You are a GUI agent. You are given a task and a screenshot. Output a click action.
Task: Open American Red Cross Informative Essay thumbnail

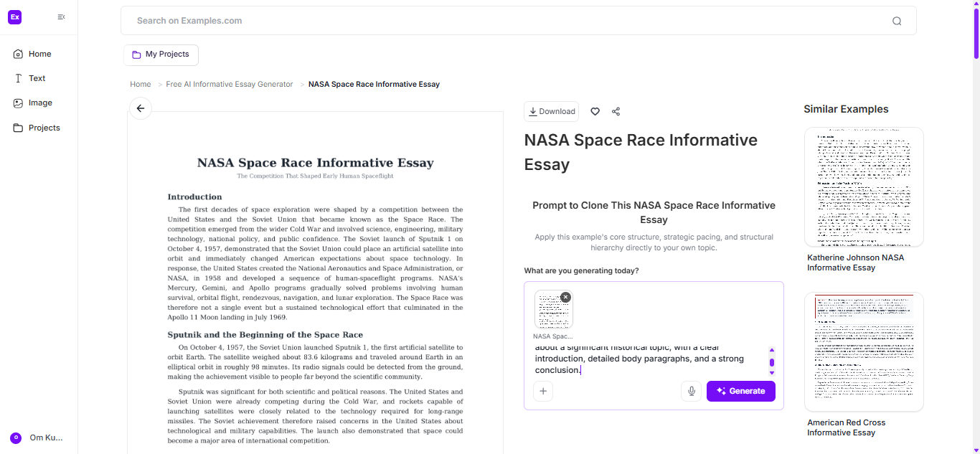[x=864, y=351]
